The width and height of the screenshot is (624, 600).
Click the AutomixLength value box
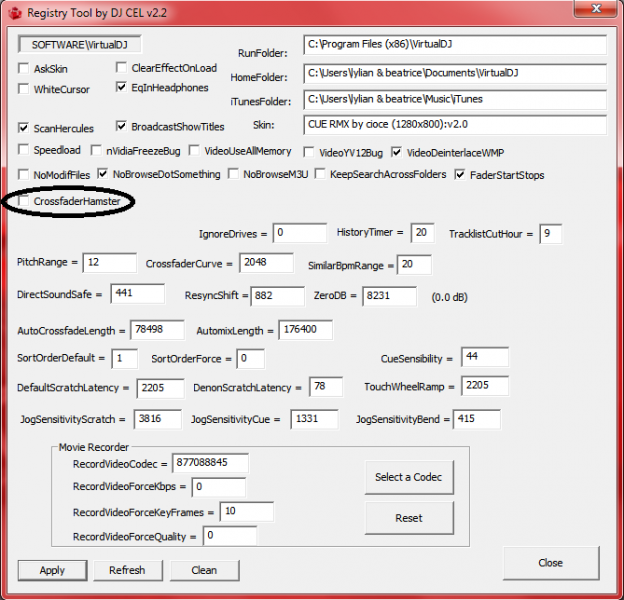click(x=306, y=330)
